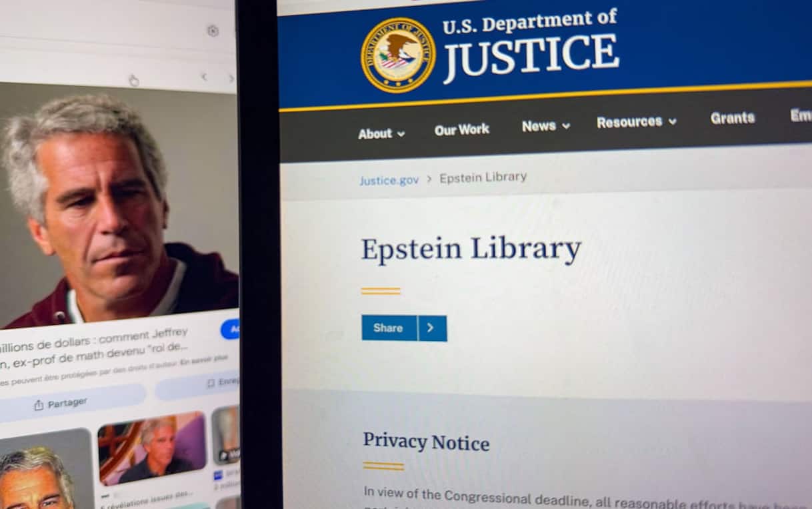Open the middle related image thumbnail
The image size is (812, 509).
152,448
